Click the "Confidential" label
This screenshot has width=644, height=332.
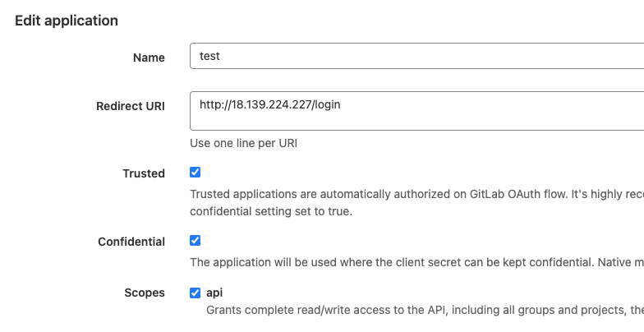pyautogui.click(x=131, y=242)
